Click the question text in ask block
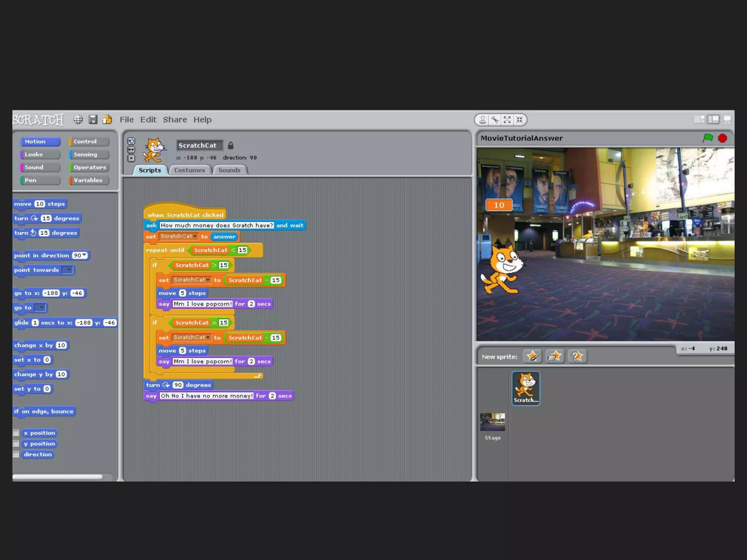The height and width of the screenshot is (560, 747). [217, 225]
